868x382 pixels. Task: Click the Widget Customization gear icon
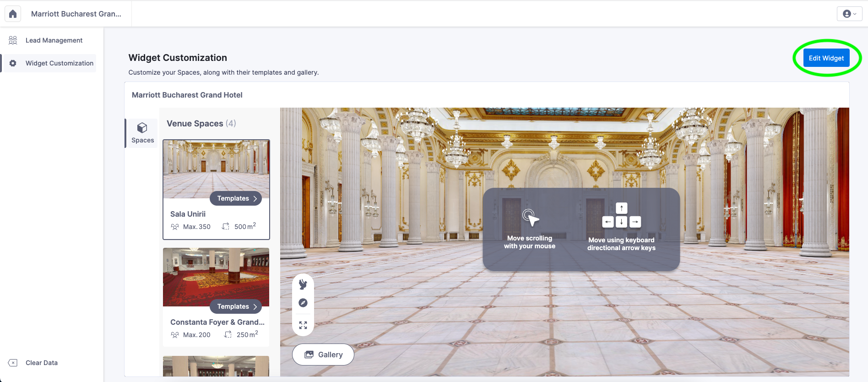(x=13, y=63)
